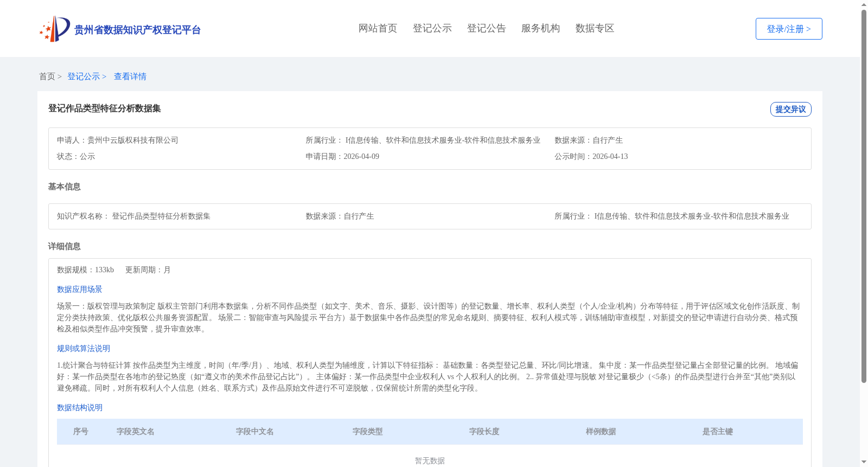Go to 网站首页 nav item
This screenshot has height=467, width=868.
click(x=378, y=28)
